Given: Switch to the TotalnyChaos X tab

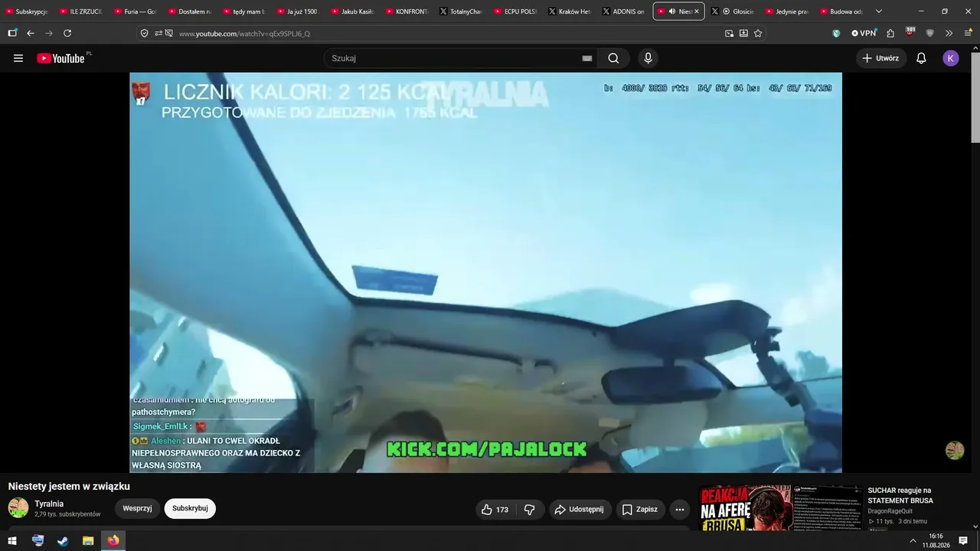Looking at the screenshot, I should click(462, 11).
